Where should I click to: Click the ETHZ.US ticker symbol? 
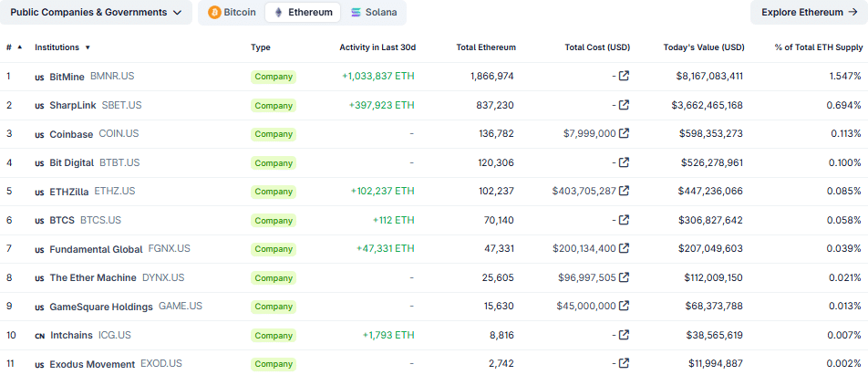pyautogui.click(x=115, y=191)
